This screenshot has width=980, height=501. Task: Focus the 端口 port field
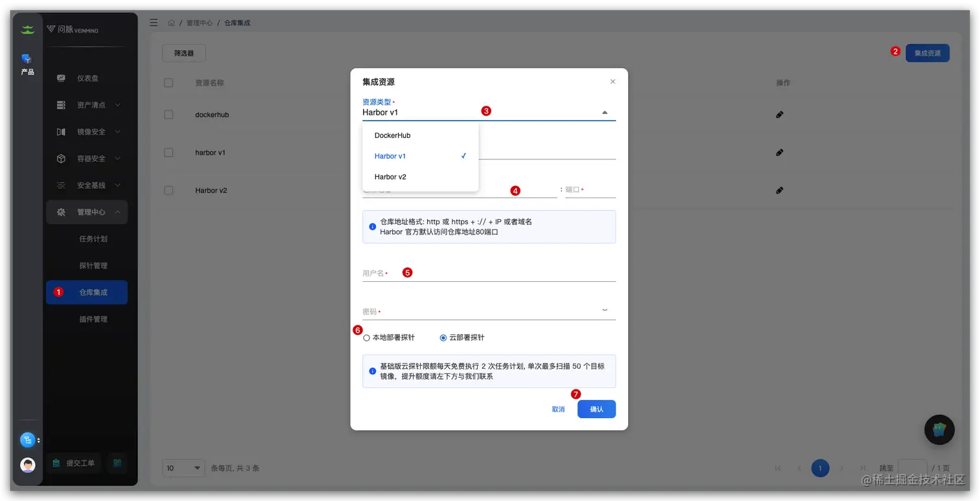590,189
